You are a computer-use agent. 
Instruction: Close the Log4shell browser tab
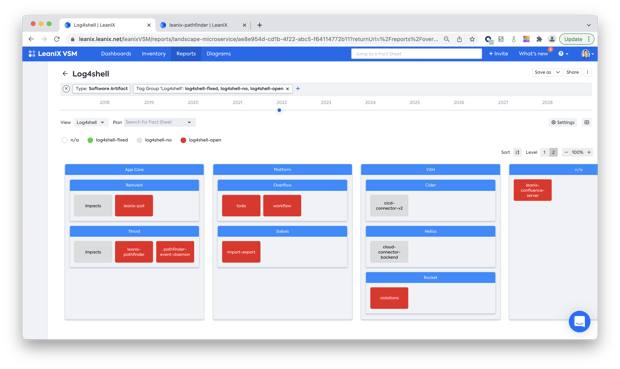pyautogui.click(x=149, y=25)
